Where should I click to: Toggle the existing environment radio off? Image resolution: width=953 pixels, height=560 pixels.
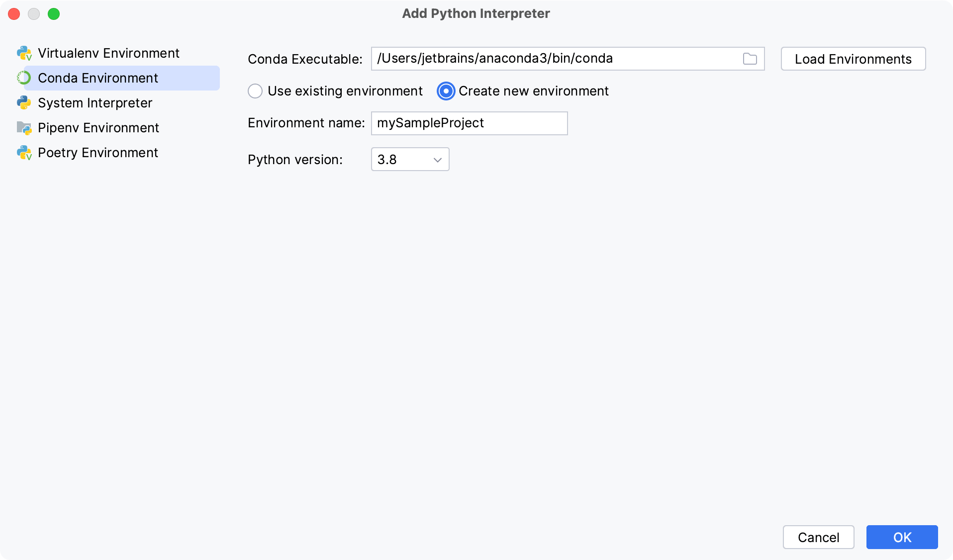(x=255, y=91)
